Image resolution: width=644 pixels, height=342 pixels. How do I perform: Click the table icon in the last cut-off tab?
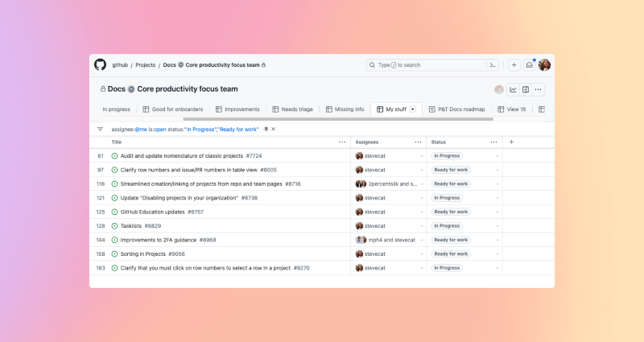tap(542, 109)
